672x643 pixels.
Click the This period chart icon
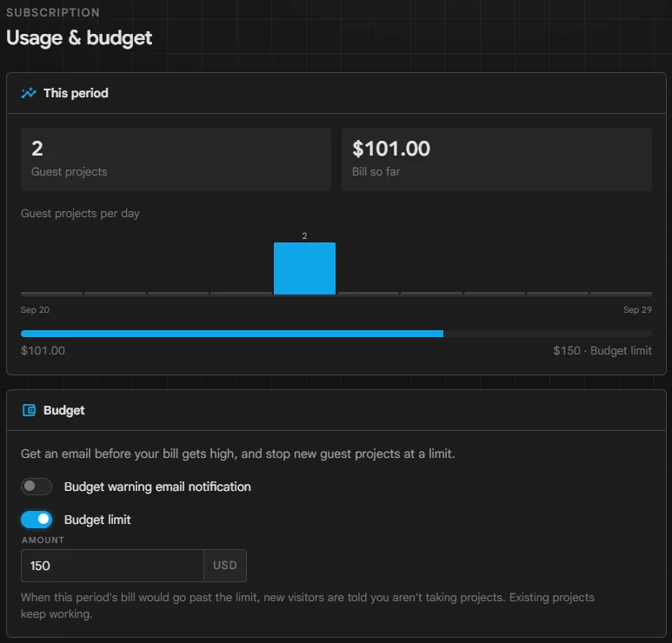click(29, 93)
